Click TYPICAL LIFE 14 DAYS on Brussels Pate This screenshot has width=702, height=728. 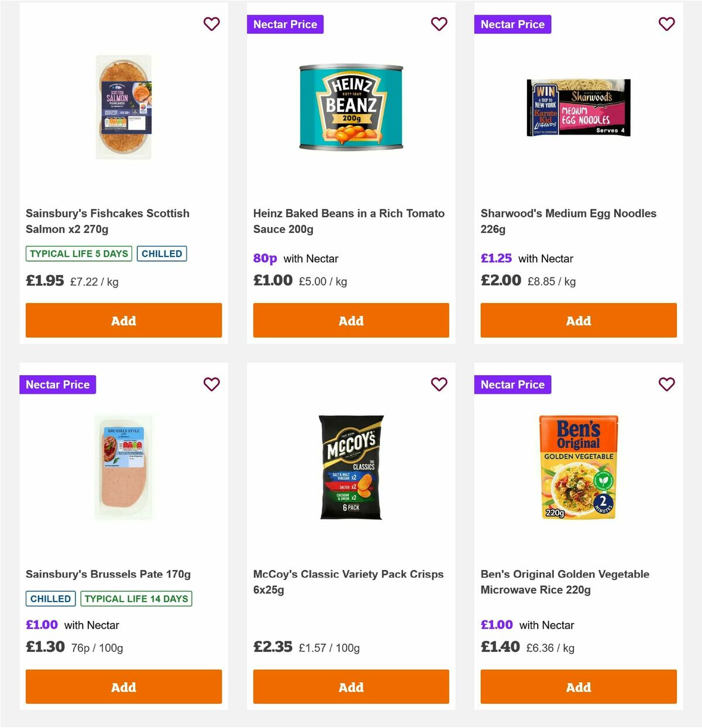(136, 599)
